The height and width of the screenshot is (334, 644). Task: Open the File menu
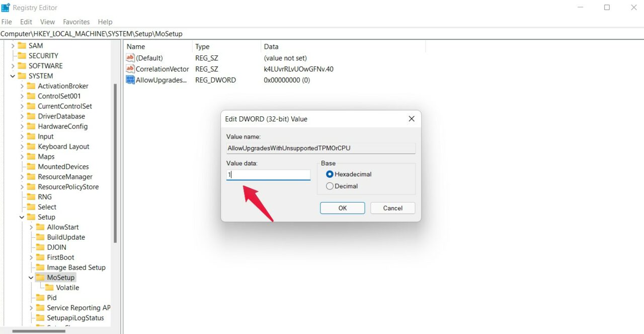7,22
